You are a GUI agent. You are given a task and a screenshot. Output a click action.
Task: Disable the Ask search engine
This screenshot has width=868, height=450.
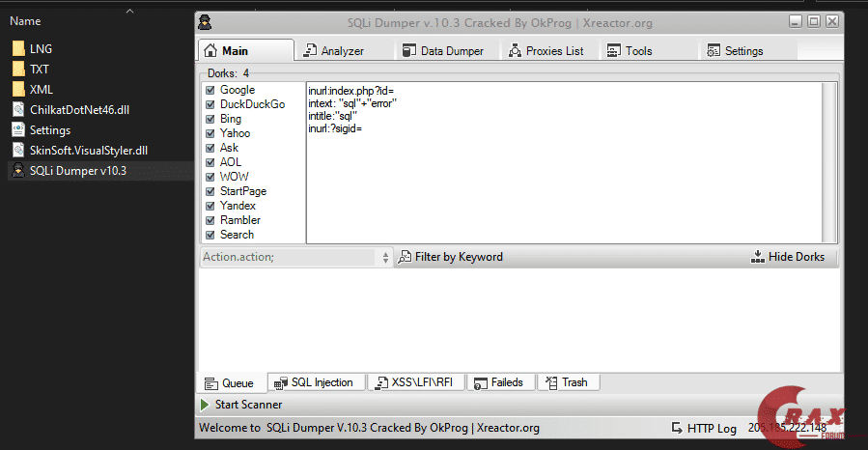click(210, 148)
